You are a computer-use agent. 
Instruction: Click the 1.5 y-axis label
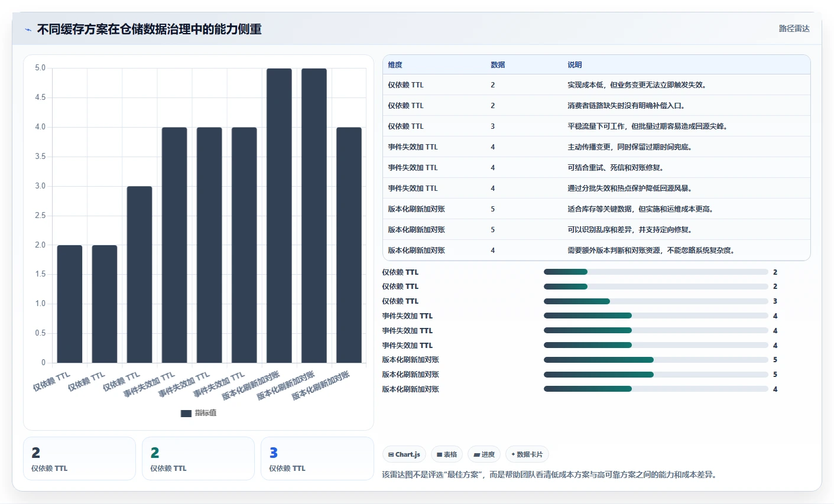tap(40, 274)
